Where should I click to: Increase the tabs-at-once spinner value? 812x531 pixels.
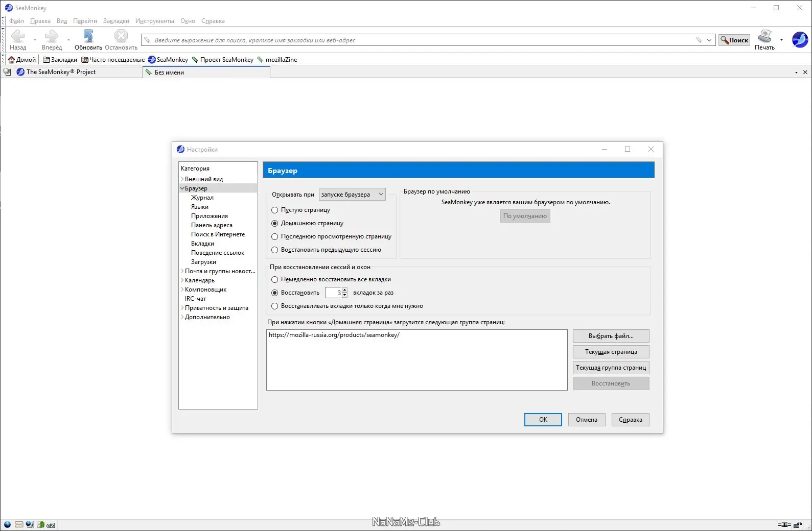tap(345, 290)
